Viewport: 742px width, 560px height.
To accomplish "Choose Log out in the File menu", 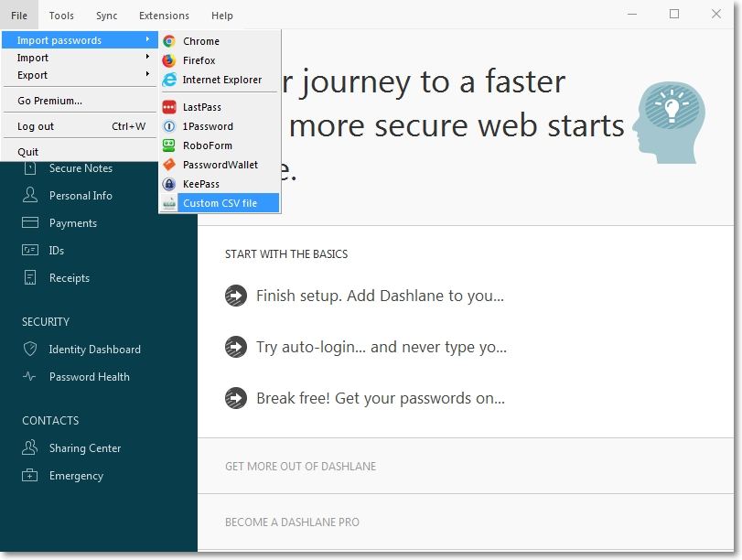I will (x=80, y=126).
